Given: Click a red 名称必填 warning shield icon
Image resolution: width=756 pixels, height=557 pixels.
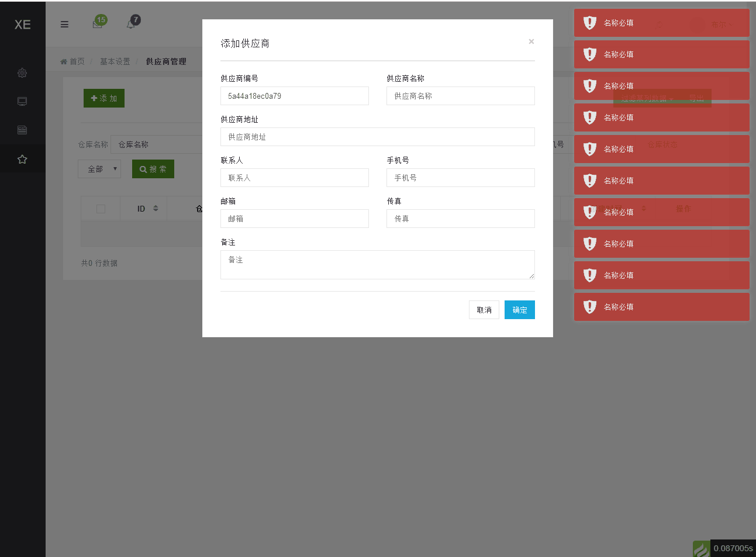Looking at the screenshot, I should tap(589, 23).
